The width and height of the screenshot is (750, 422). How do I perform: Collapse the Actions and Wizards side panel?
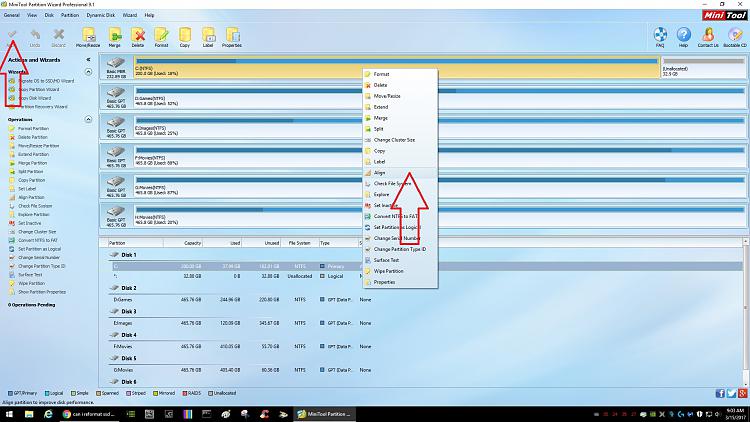[x=88, y=60]
